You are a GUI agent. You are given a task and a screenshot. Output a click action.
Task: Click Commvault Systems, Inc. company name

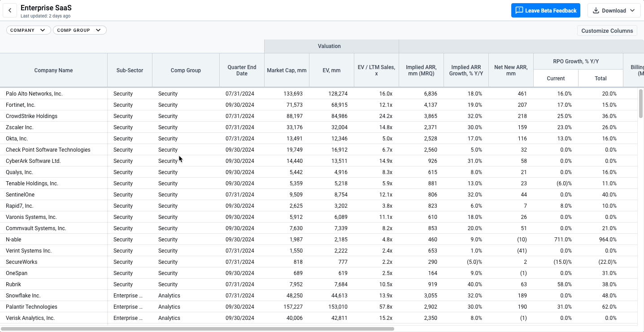pos(36,228)
